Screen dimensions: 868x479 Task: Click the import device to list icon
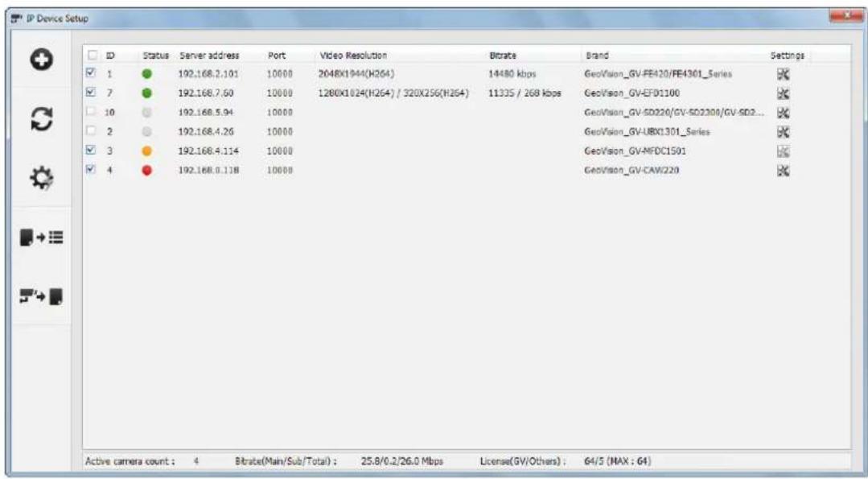[42, 237]
